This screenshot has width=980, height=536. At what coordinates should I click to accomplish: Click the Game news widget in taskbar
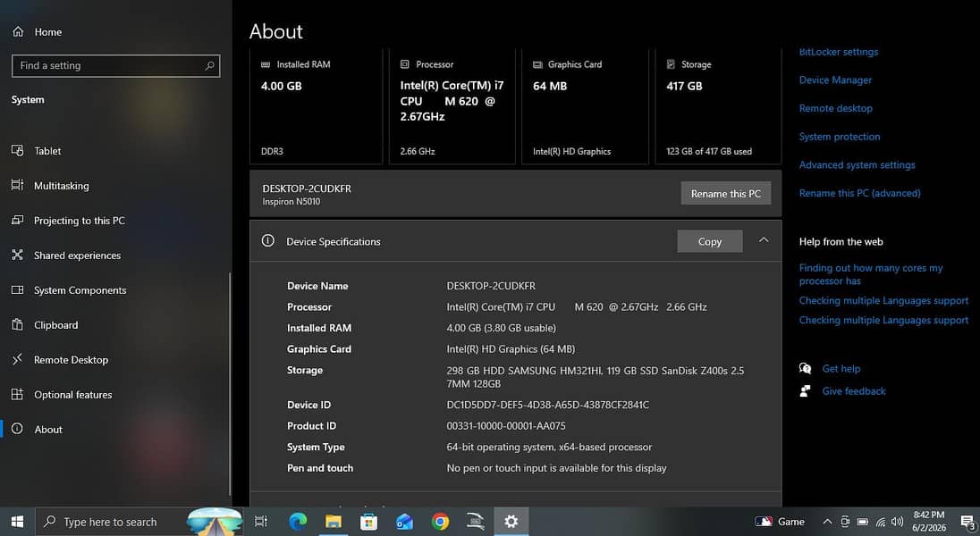(780, 522)
